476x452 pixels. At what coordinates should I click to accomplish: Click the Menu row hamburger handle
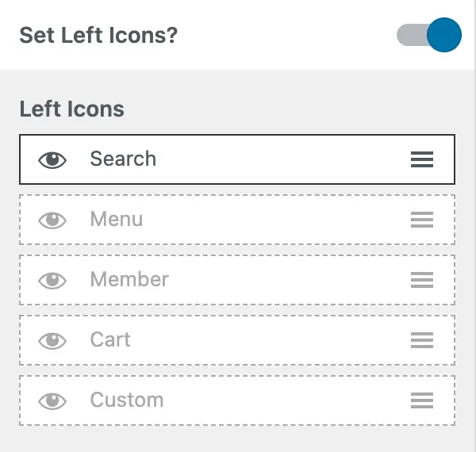coord(422,220)
